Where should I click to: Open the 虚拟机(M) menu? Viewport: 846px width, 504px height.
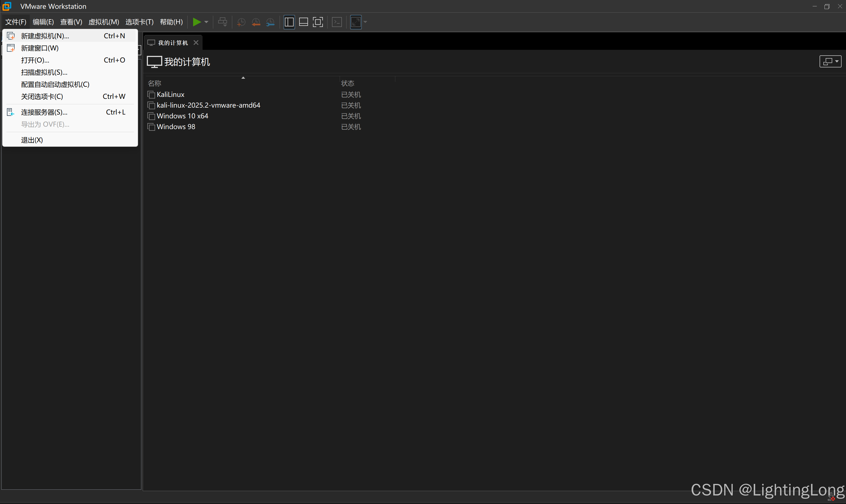(x=104, y=22)
